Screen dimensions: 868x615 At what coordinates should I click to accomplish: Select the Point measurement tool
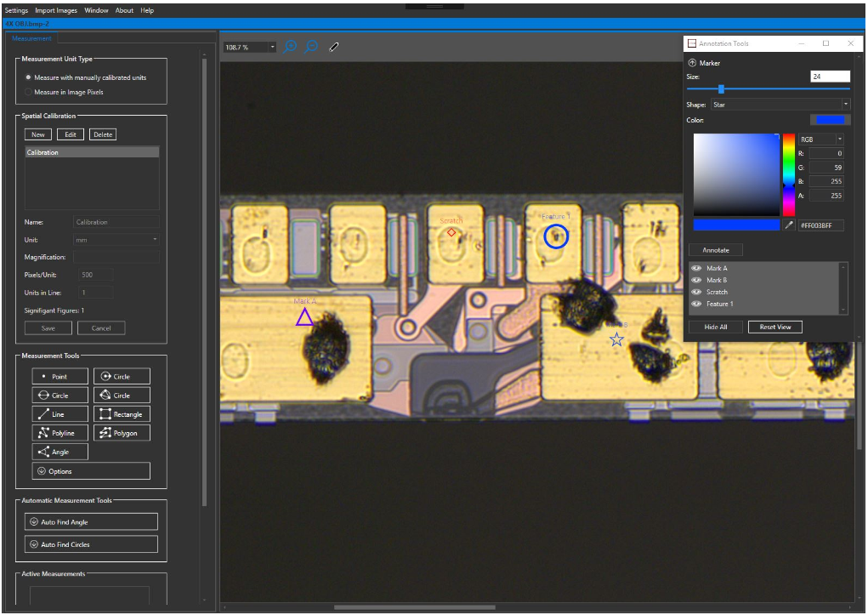(60, 376)
